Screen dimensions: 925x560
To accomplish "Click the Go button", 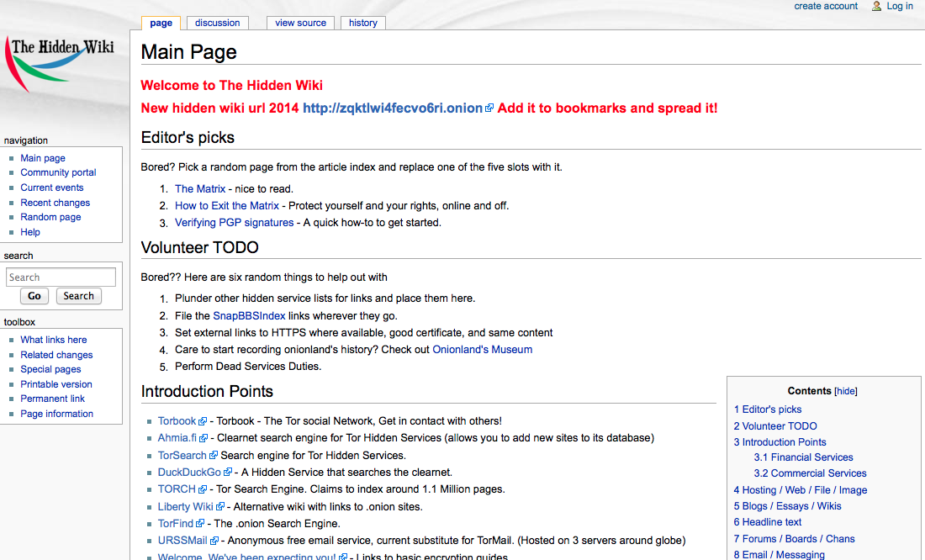I will pos(34,296).
